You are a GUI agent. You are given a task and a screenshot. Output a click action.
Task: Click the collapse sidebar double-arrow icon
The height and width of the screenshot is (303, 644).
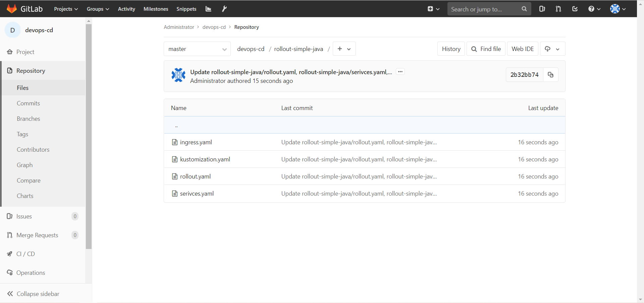click(10, 294)
